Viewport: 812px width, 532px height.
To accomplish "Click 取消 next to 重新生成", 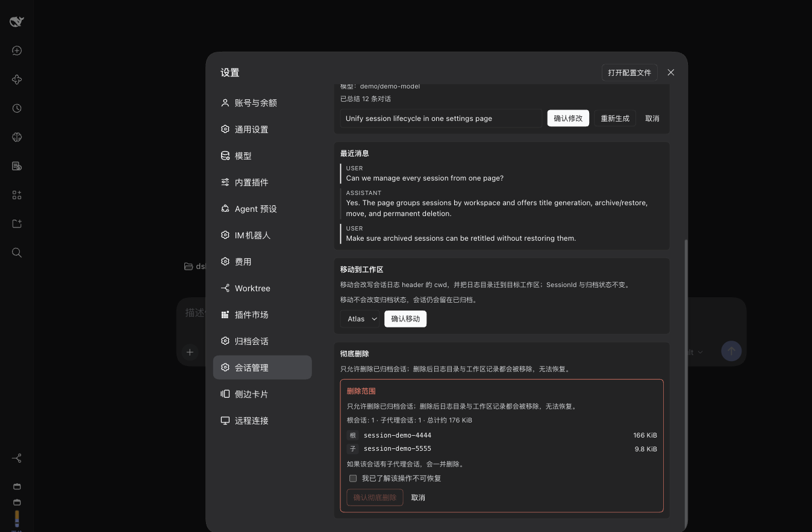I will [x=652, y=119].
